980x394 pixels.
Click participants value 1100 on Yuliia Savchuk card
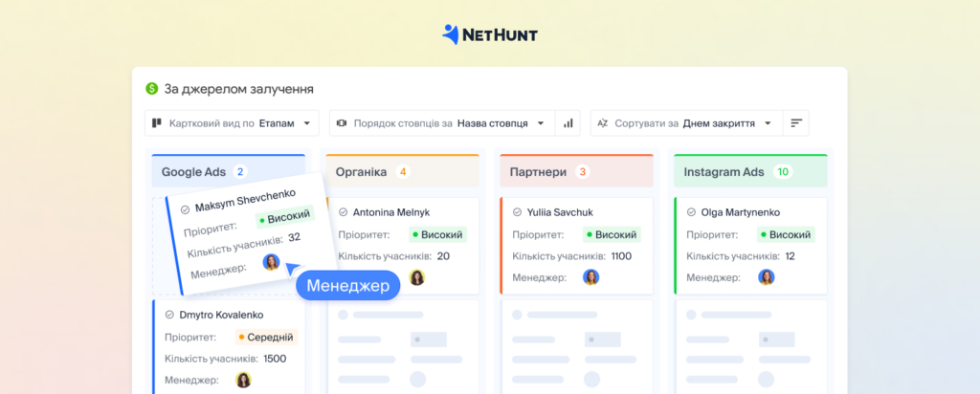[x=621, y=256]
